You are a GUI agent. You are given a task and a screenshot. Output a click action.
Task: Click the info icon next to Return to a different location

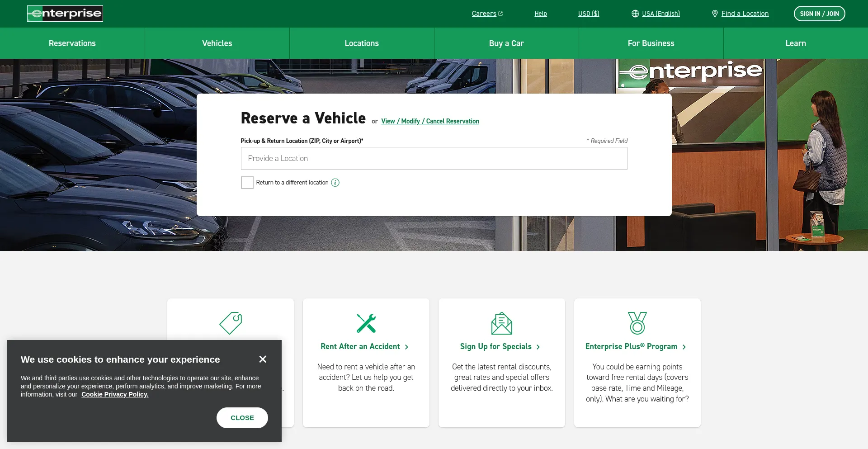pyautogui.click(x=335, y=183)
